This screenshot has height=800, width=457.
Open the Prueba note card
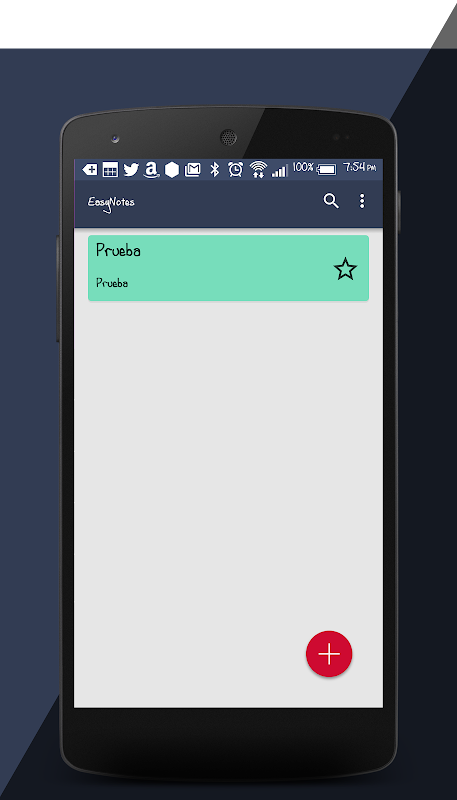click(228, 268)
